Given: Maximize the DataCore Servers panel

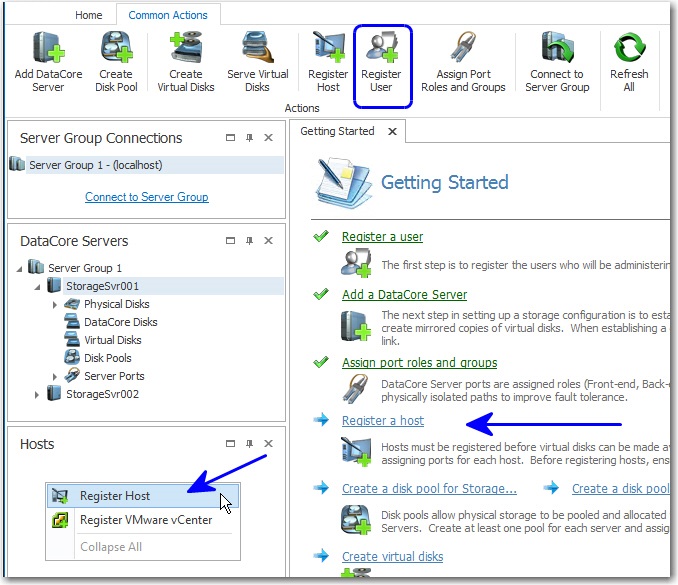Looking at the screenshot, I should (230, 240).
